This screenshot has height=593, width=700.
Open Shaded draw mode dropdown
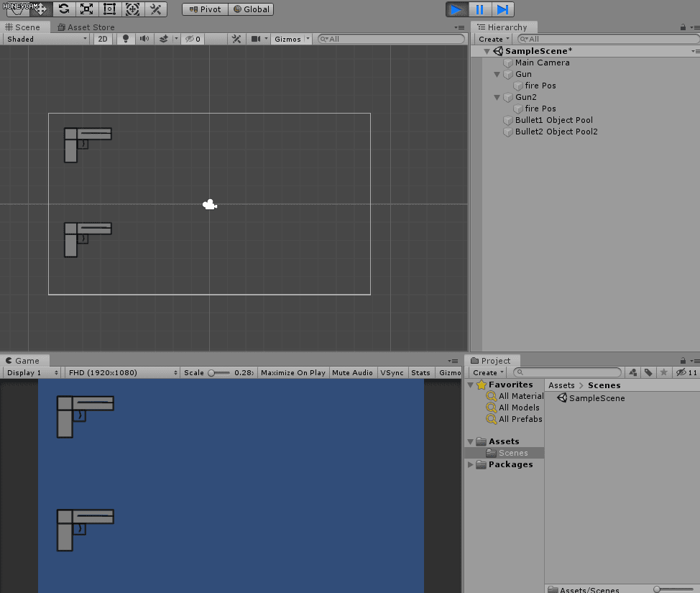(x=47, y=39)
